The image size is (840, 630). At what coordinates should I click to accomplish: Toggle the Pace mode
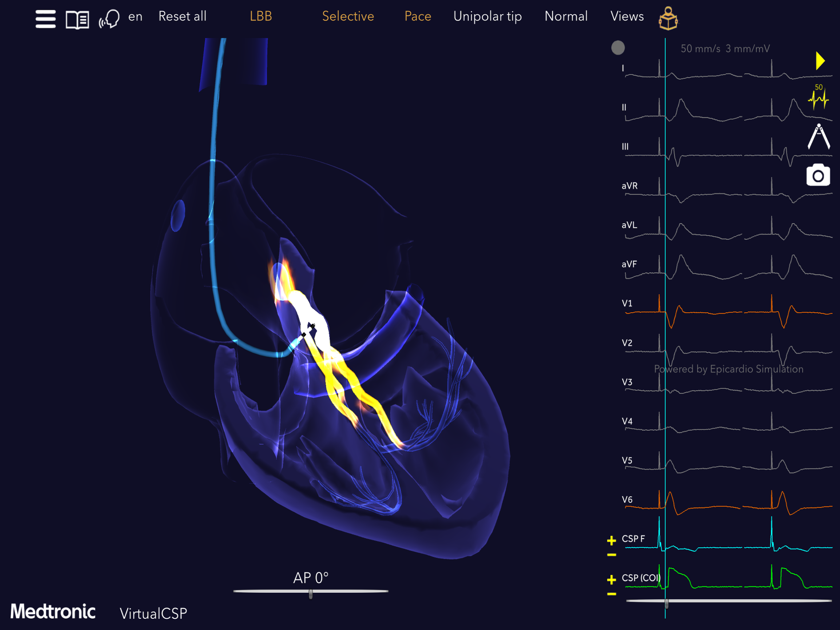click(x=418, y=16)
